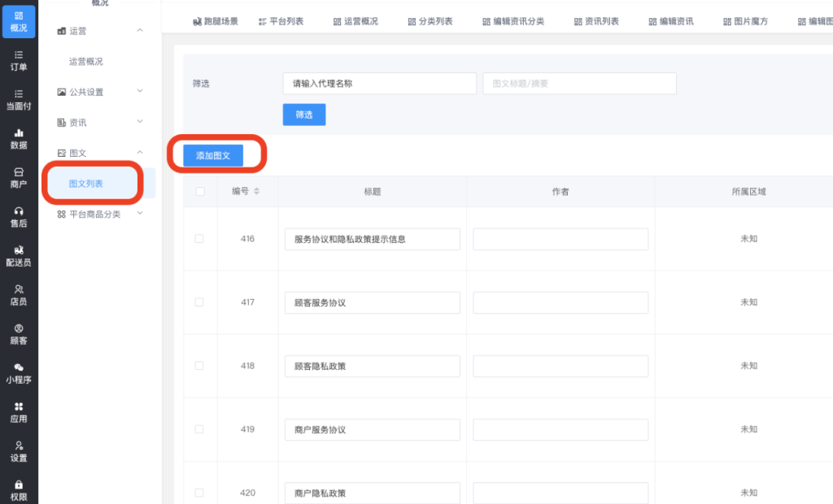Viewport: 833px width, 504px height.
Task: Expand the 平台商品分类 menu section
Action: [x=140, y=214]
